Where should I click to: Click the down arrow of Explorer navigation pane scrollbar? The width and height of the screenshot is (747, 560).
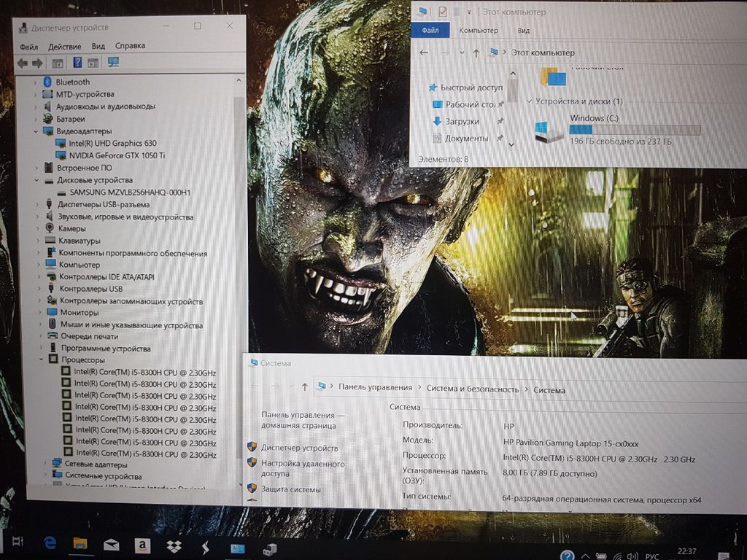tap(511, 144)
